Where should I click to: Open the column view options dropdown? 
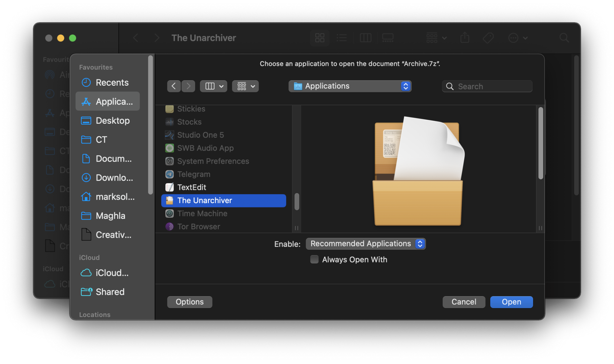[x=214, y=86]
